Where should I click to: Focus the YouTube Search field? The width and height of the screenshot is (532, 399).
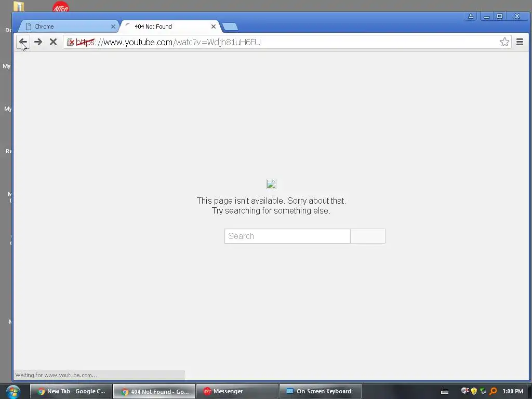pyautogui.click(x=287, y=236)
